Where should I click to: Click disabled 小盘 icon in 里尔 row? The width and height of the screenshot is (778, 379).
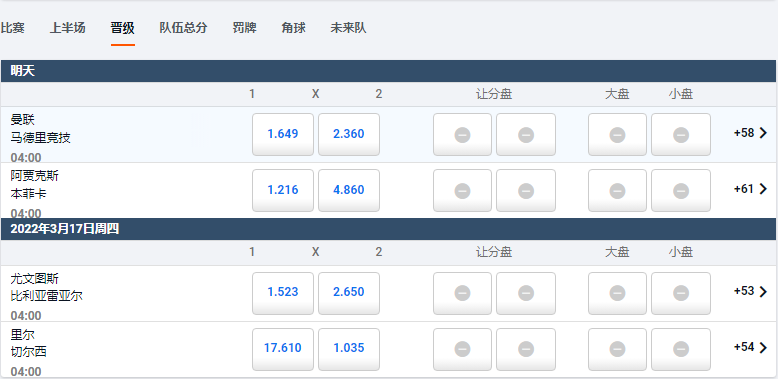pyautogui.click(x=681, y=349)
